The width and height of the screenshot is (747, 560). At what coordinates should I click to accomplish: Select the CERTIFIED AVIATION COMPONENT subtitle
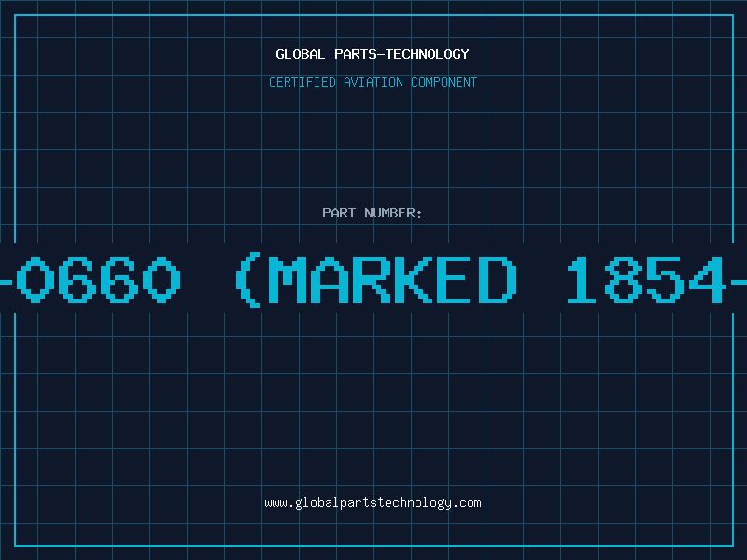(x=373, y=82)
